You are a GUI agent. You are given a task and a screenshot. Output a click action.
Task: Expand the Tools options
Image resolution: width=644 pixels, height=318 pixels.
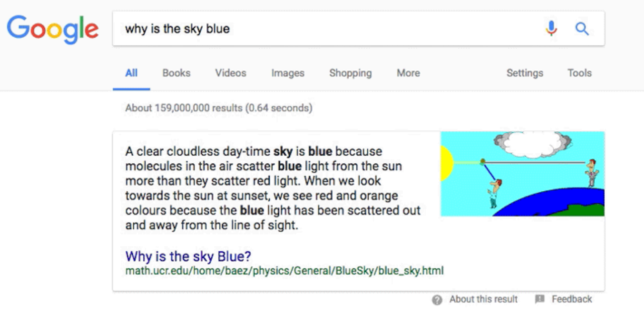[x=579, y=73]
